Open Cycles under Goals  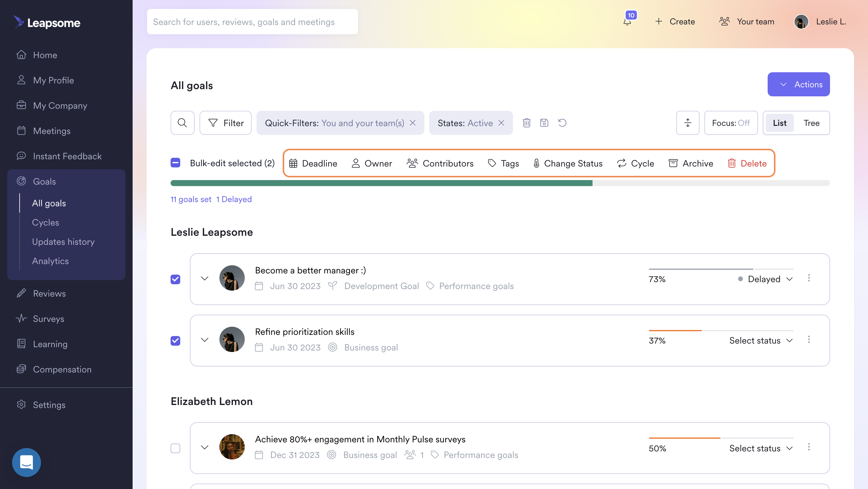pyautogui.click(x=46, y=223)
